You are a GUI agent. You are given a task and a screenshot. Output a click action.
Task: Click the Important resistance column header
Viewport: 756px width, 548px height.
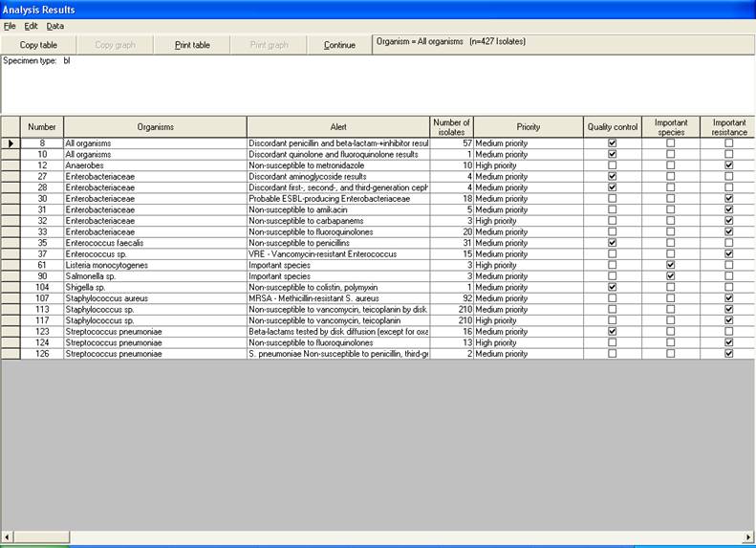(728, 127)
